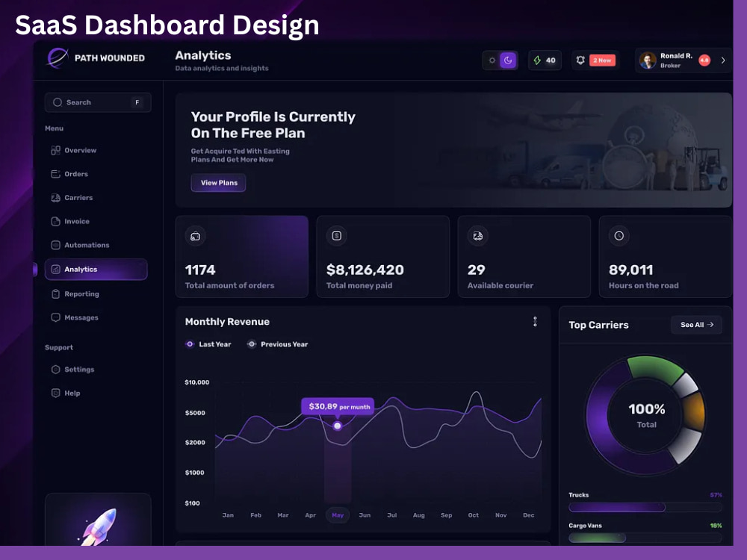Viewport: 747px width, 560px height.
Task: Click Trucks 57% progress bar
Action: 645,508
